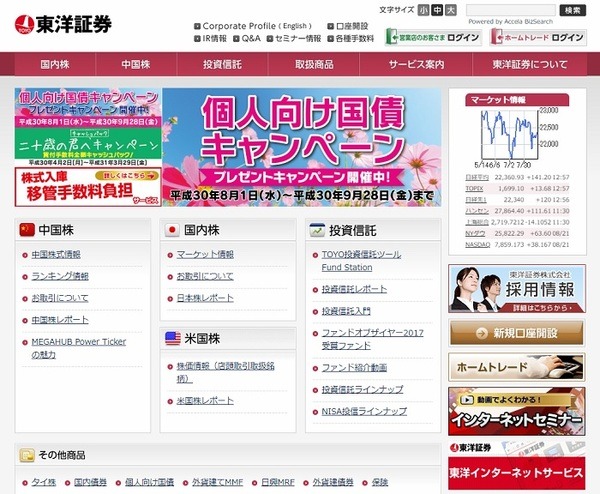Open TOYO投資信託ツール Fund Station link
This screenshot has height=494, width=600.
coord(361,261)
